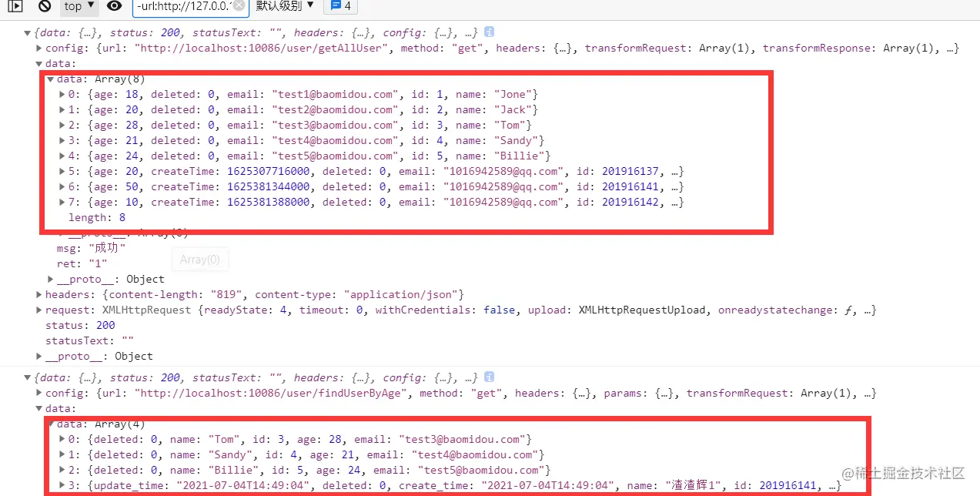This screenshot has width=980, height=496.
Task: Expand Array(4) item 3 named "渣渣辉1"
Action: click(63, 485)
